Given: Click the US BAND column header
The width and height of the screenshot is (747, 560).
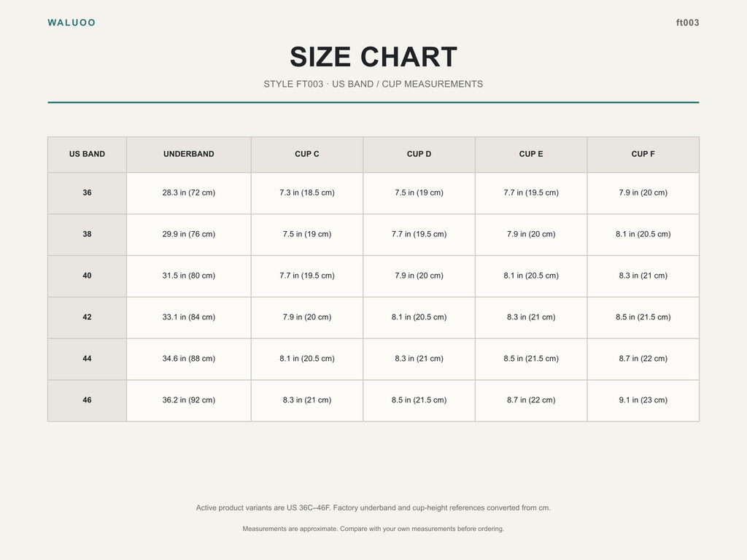Looking at the screenshot, I should pyautogui.click(x=88, y=155).
